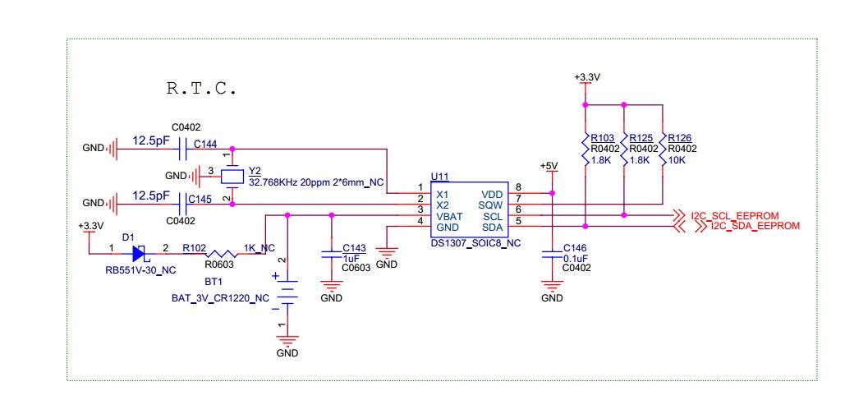This screenshot has width=868, height=414.
Task: Select the +5V power symbol
Action: pos(551,172)
